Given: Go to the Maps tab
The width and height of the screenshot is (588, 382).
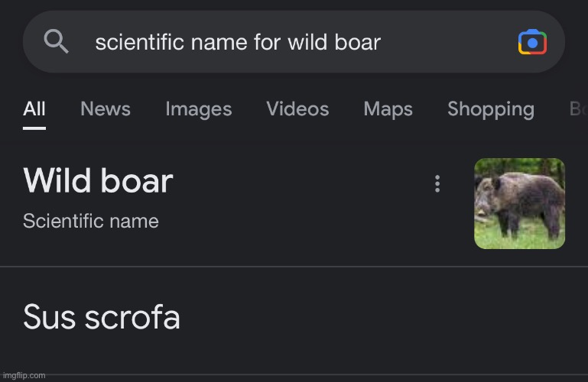Looking at the screenshot, I should coord(388,109).
